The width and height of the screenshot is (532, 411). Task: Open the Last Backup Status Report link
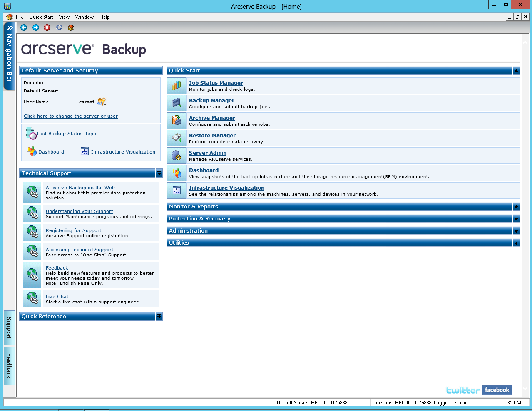(x=69, y=133)
